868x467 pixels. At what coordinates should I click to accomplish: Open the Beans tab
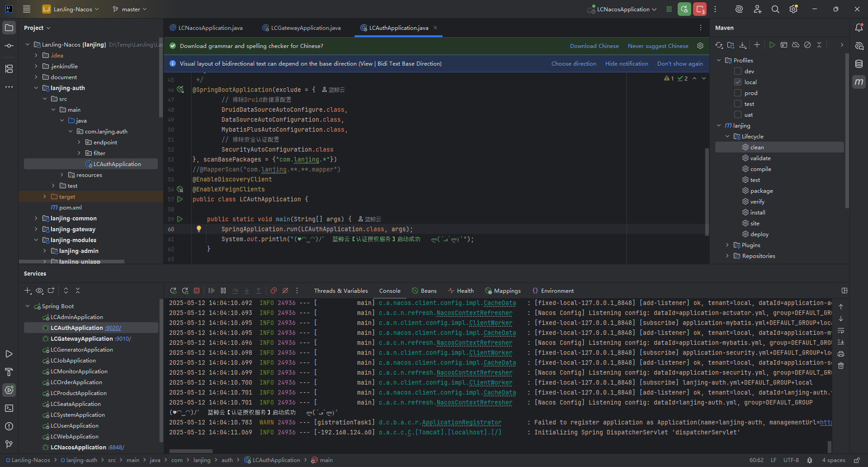point(424,291)
